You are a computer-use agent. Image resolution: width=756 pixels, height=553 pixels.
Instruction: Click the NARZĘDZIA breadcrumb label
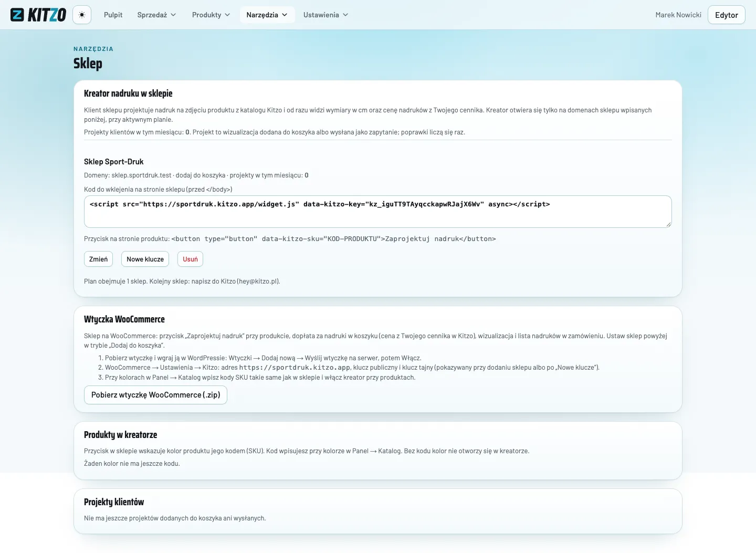pos(93,49)
